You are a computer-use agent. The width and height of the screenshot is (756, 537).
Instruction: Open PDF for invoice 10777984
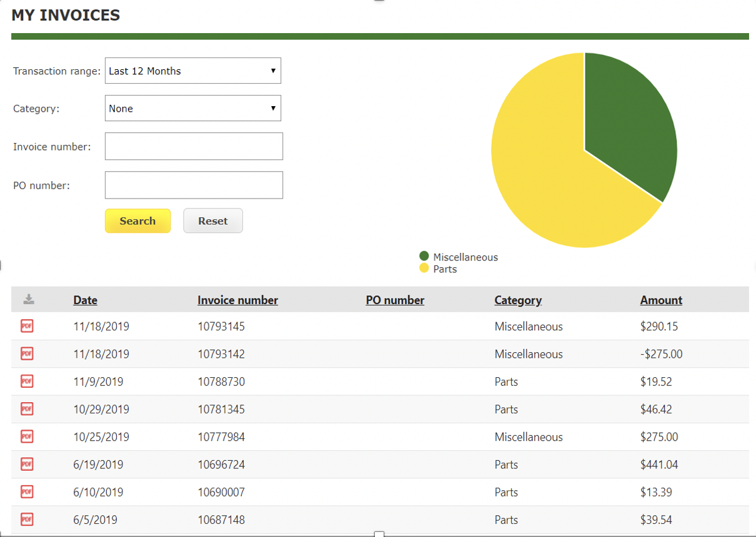(27, 436)
